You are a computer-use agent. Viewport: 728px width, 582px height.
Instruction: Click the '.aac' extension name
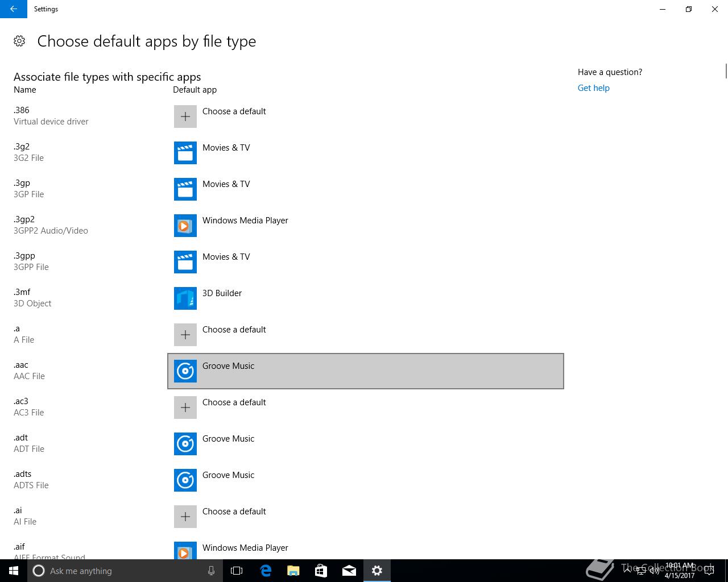tap(21, 365)
